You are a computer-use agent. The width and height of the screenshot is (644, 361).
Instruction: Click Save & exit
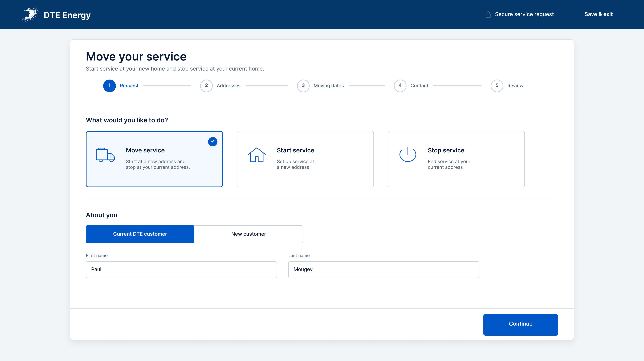(x=599, y=14)
